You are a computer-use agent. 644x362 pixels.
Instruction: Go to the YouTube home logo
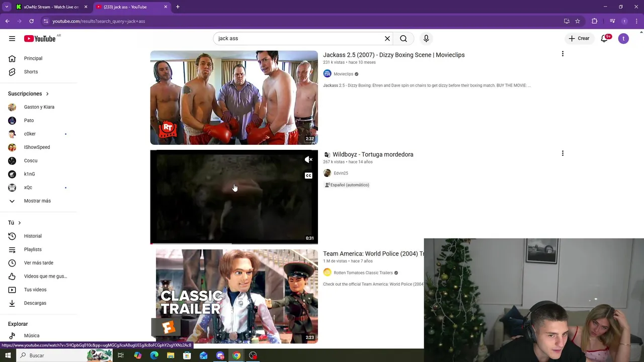pyautogui.click(x=40, y=39)
